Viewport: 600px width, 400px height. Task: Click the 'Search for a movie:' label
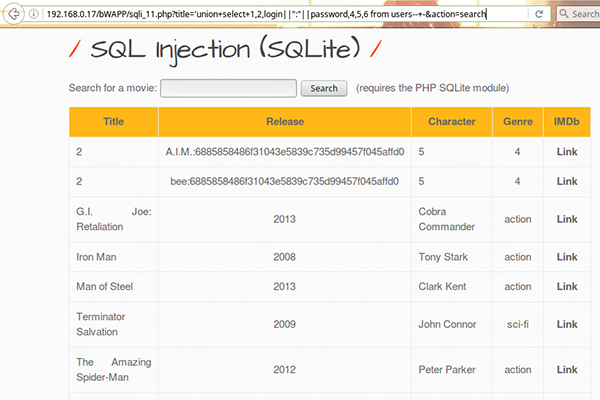coord(113,88)
